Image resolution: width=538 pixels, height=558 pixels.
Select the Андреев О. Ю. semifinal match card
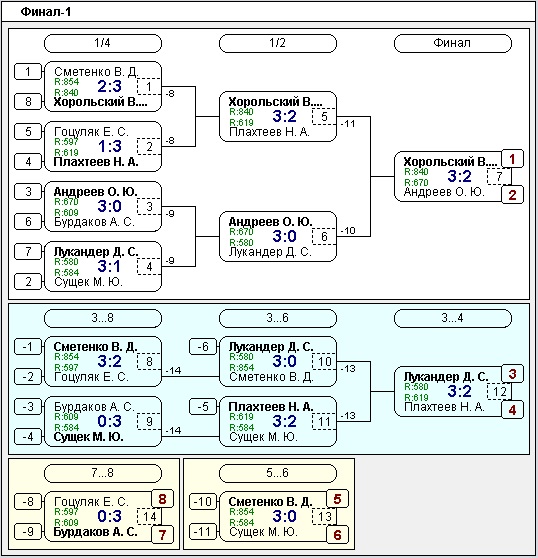pos(278,237)
